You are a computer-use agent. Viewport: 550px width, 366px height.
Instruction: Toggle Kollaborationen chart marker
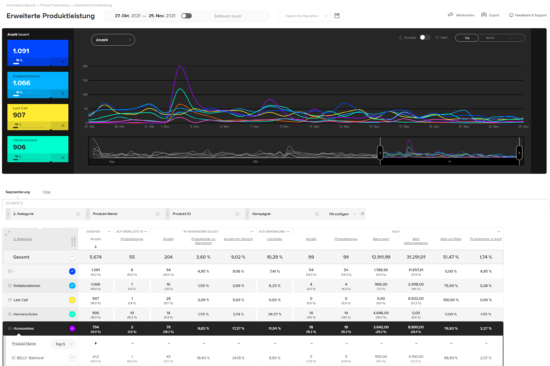[72, 286]
